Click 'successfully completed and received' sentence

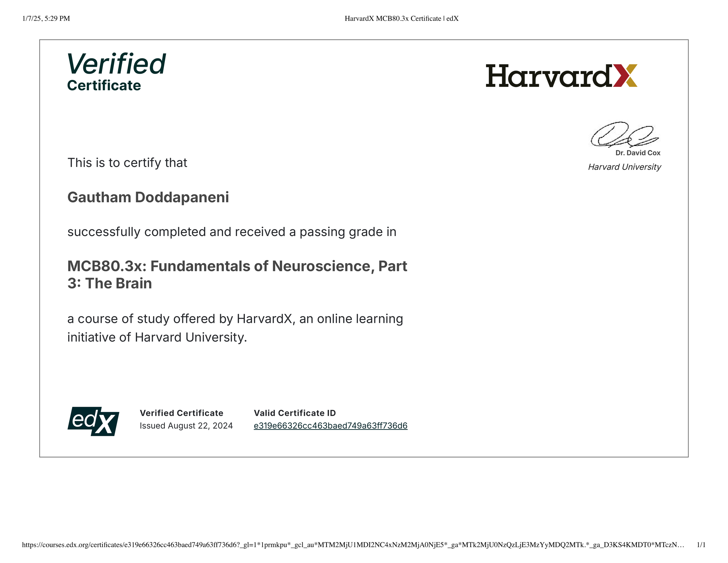(x=232, y=232)
